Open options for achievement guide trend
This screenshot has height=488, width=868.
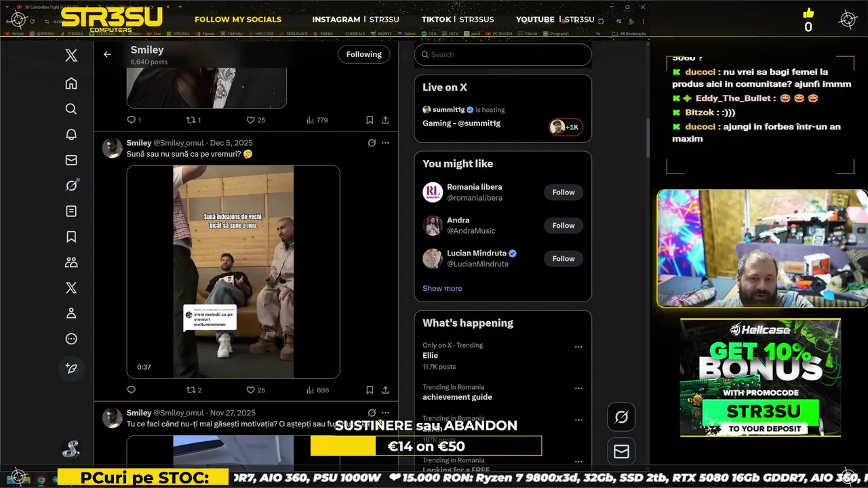[578, 388]
